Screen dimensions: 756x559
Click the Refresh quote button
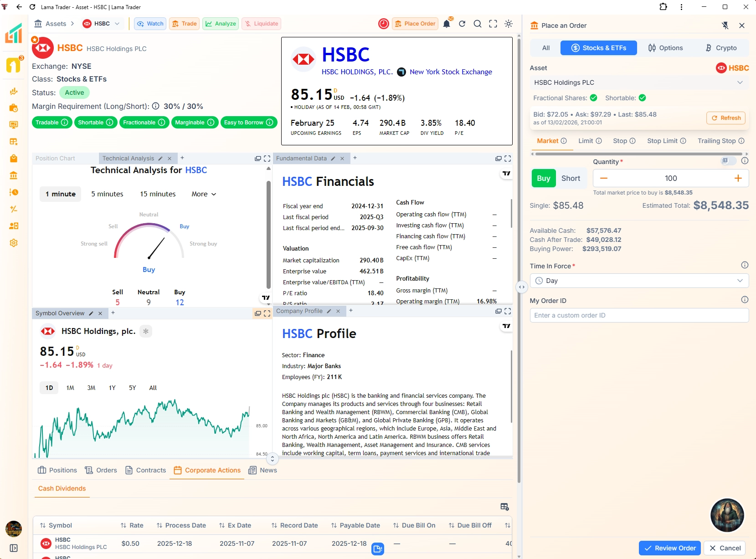(x=726, y=118)
